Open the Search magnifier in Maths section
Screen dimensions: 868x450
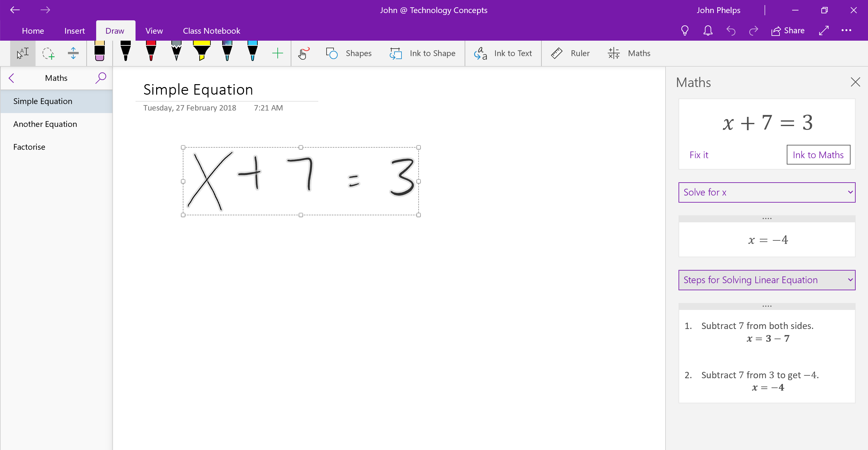coord(100,78)
